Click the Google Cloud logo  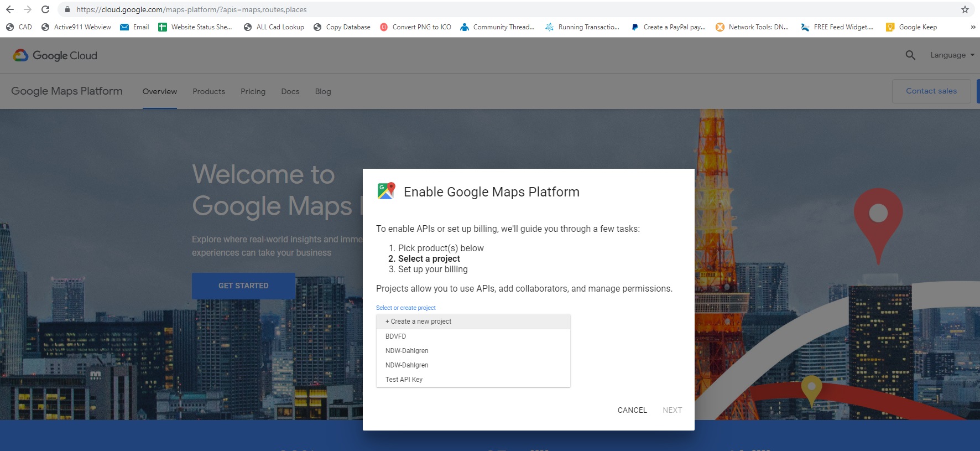55,55
